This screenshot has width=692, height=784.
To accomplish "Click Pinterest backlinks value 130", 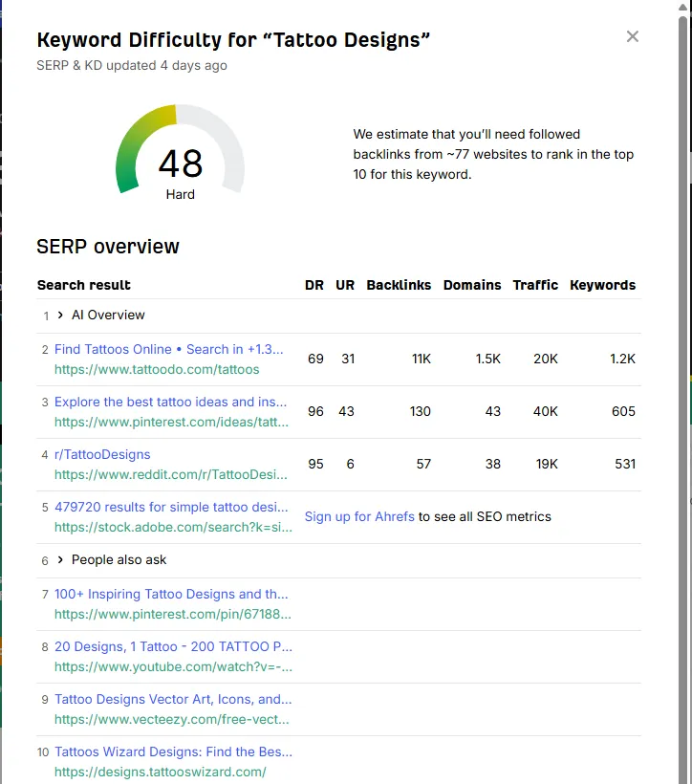I will pyautogui.click(x=420, y=411).
